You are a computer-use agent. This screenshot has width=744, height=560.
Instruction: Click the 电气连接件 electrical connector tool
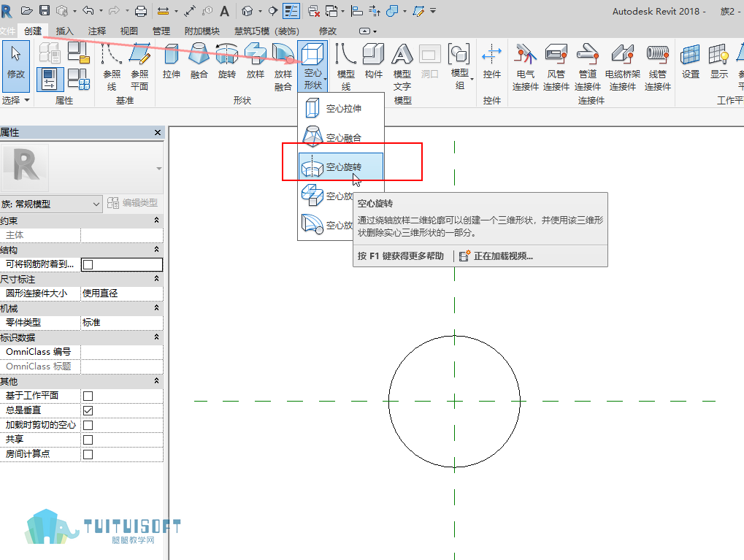pyautogui.click(x=525, y=66)
